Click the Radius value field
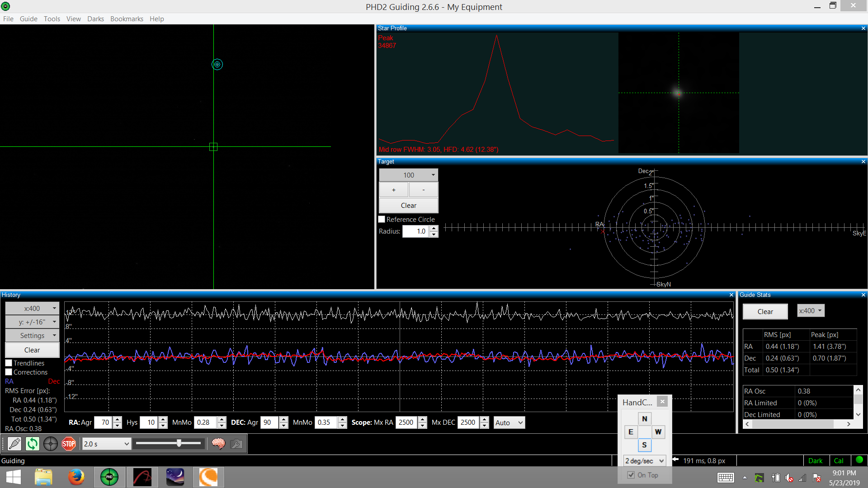Image resolution: width=868 pixels, height=488 pixels. (416, 231)
